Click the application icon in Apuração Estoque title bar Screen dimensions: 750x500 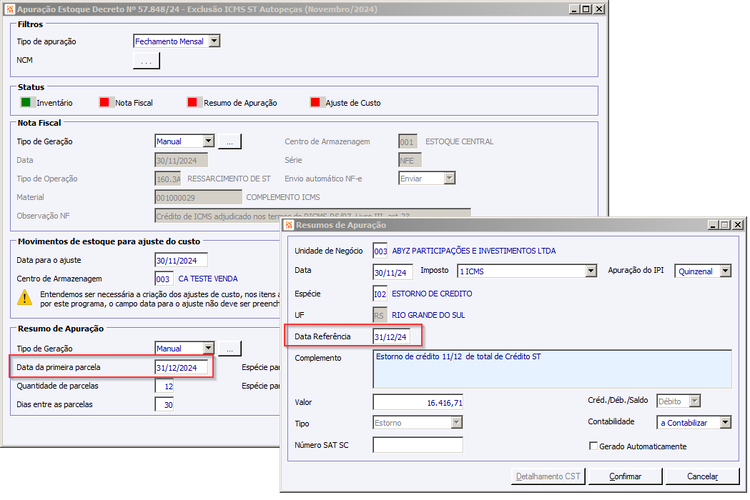tap(10, 9)
